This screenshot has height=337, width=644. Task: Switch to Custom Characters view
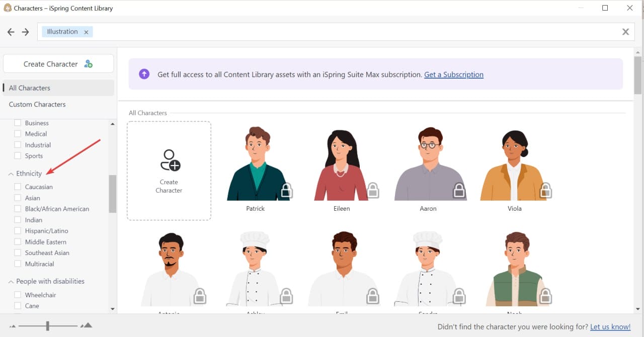click(x=37, y=104)
